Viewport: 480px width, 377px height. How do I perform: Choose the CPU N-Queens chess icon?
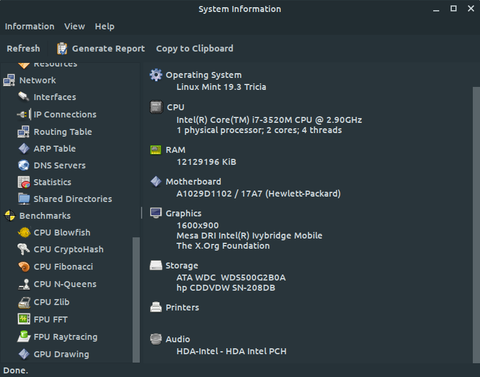24,284
